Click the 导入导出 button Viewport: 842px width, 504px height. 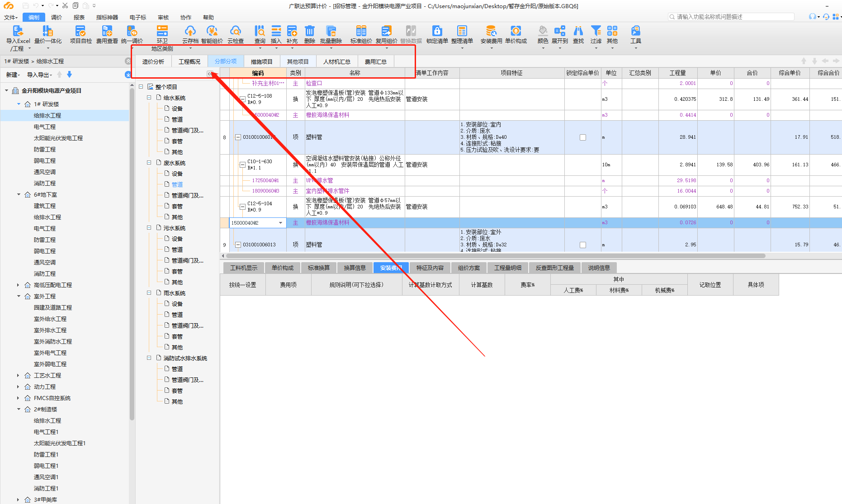39,75
